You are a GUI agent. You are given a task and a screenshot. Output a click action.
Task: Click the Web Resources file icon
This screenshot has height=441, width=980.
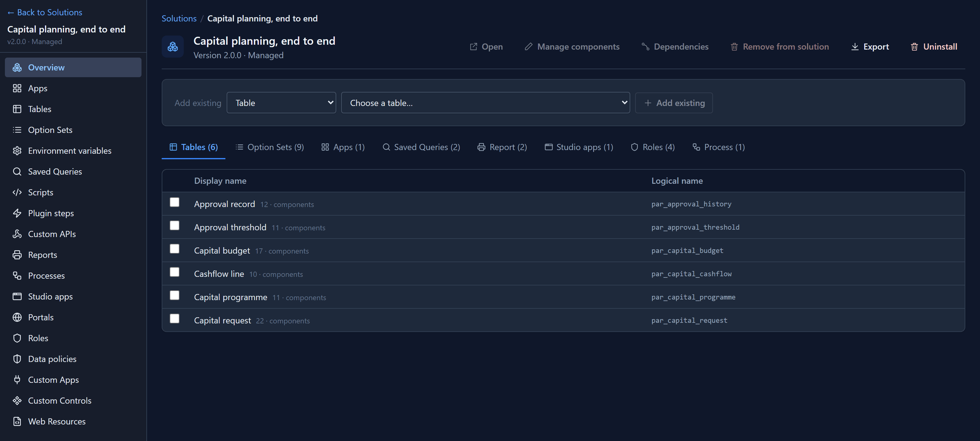coord(17,422)
